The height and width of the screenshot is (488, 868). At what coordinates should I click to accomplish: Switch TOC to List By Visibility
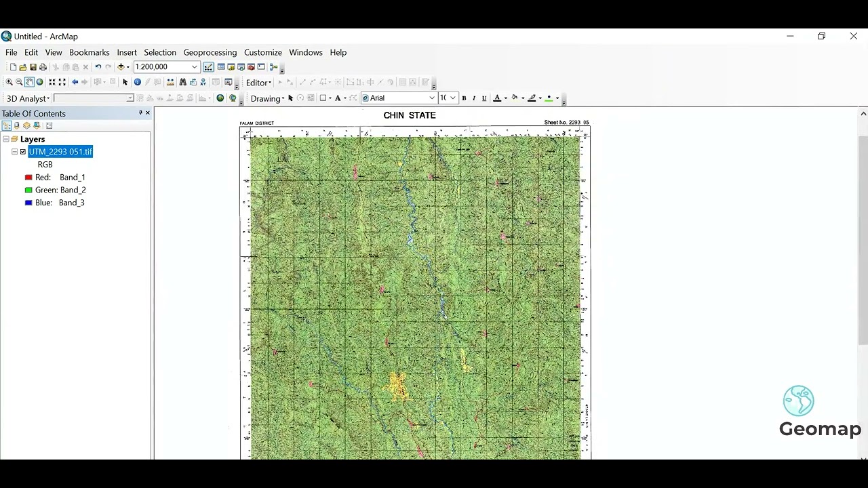tap(27, 125)
